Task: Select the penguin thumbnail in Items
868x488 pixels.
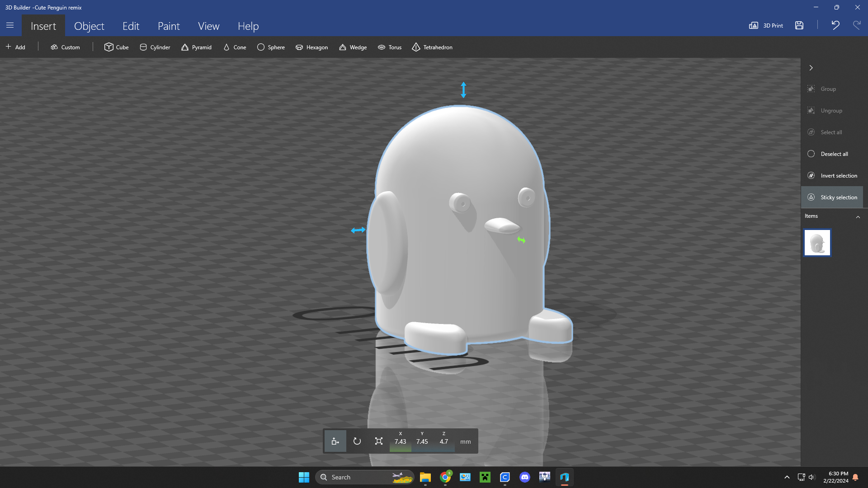Action: [x=817, y=243]
